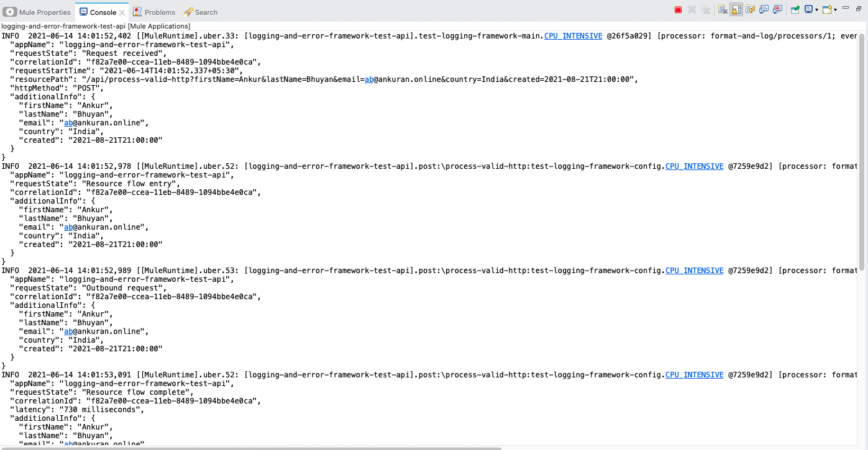This screenshot has width=868, height=450.
Task: Click the Open Console icon
Action: coord(827,10)
